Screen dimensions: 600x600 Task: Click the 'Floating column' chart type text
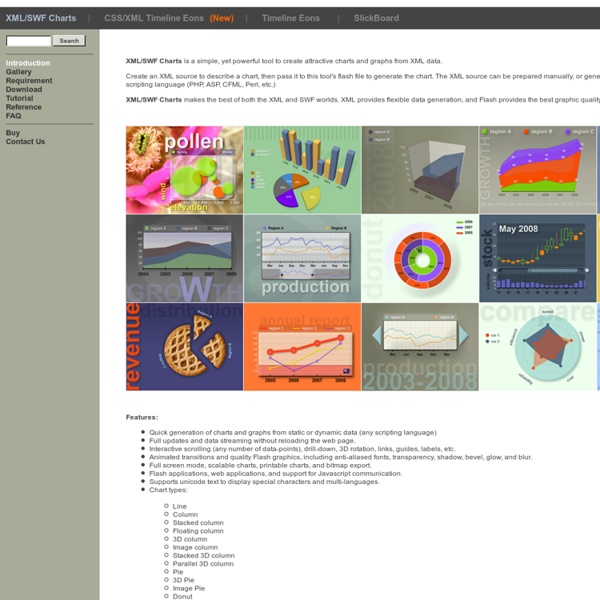pyautogui.click(x=198, y=531)
